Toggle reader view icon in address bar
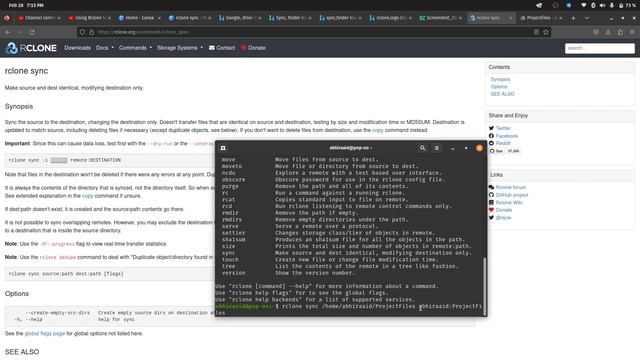The height and width of the screenshot is (360, 640). tap(536, 32)
